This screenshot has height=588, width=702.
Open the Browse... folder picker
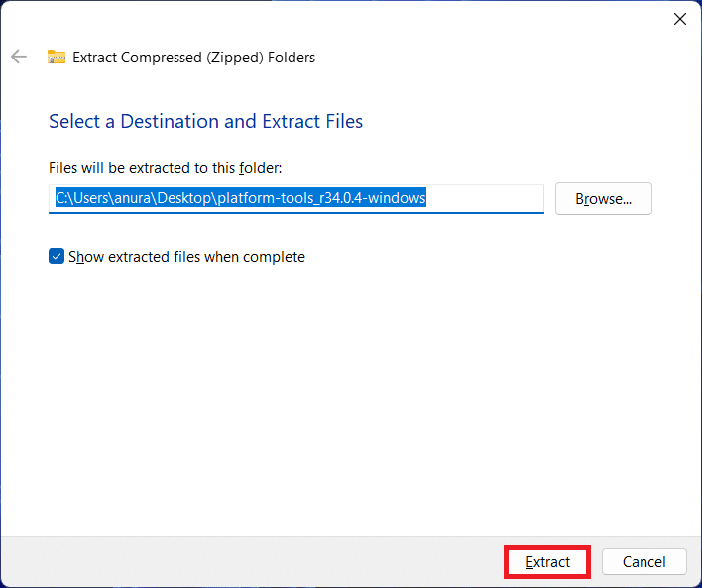(x=604, y=199)
